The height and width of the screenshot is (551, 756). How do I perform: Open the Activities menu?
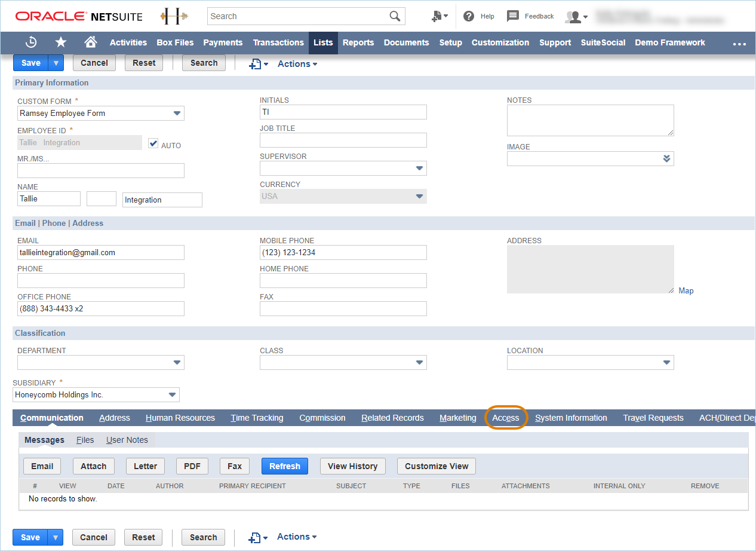tap(128, 42)
